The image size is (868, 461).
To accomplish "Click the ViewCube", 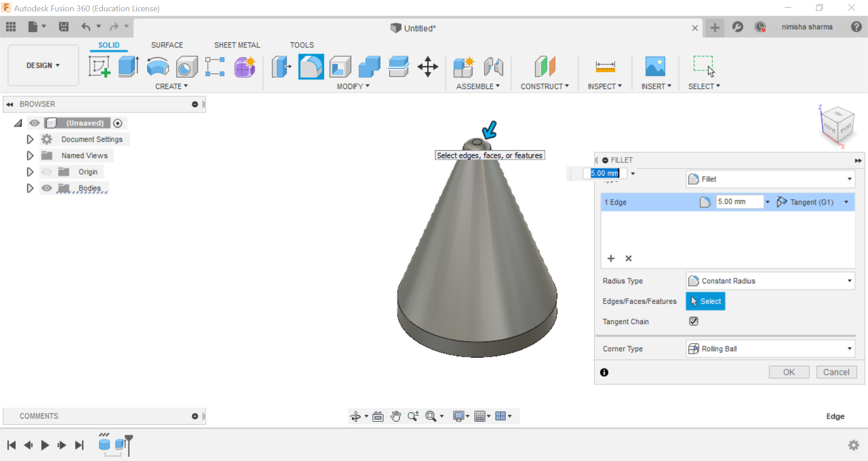I will 837,126.
